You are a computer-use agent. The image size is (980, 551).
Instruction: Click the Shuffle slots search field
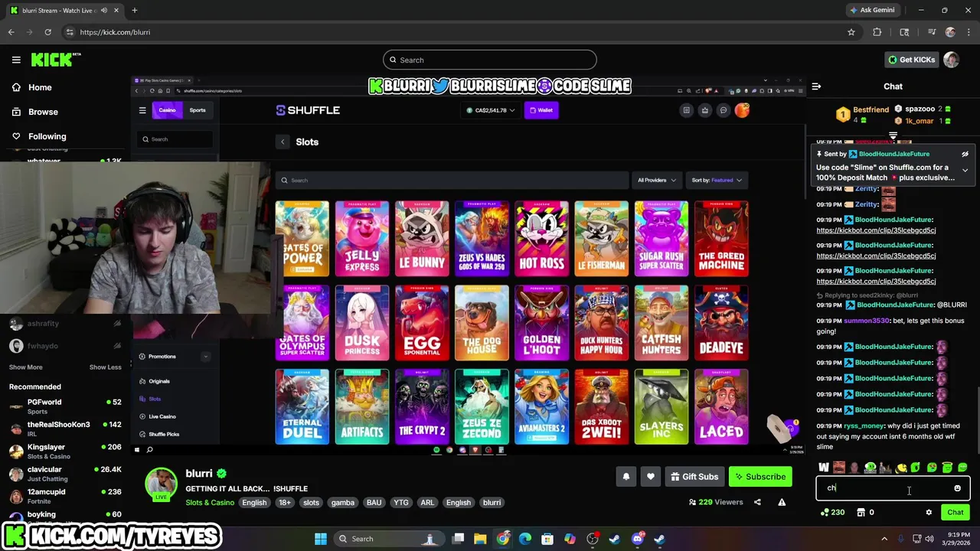(x=452, y=180)
